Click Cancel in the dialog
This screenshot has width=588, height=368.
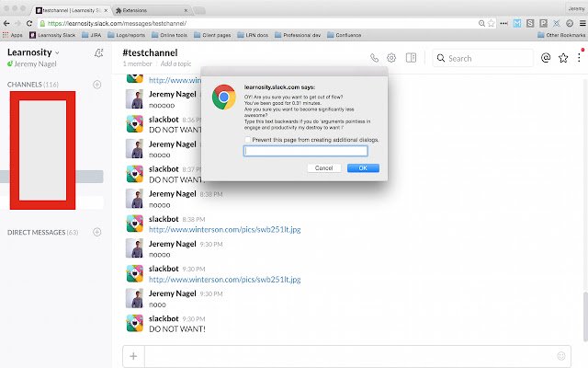point(324,167)
